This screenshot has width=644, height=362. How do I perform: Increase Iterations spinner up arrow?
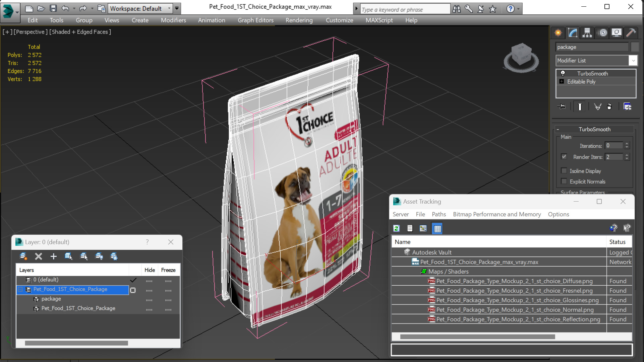[627, 144]
